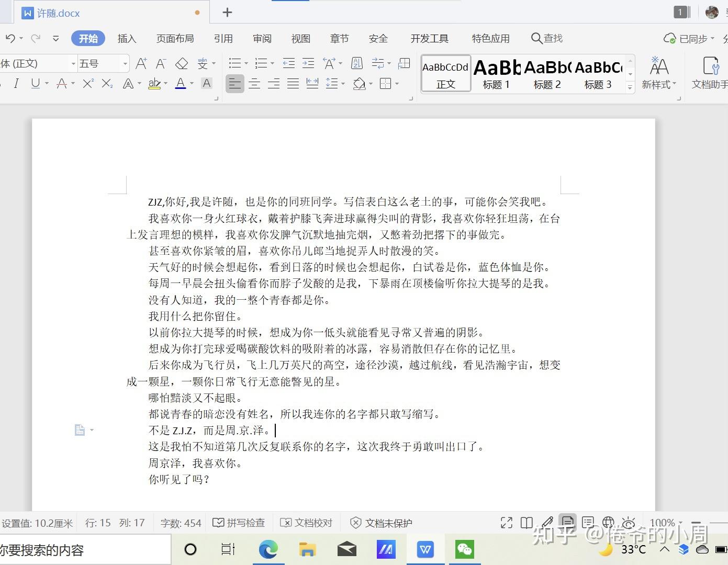
Task: Open the bullet list style dropdown arrow
Action: click(246, 64)
